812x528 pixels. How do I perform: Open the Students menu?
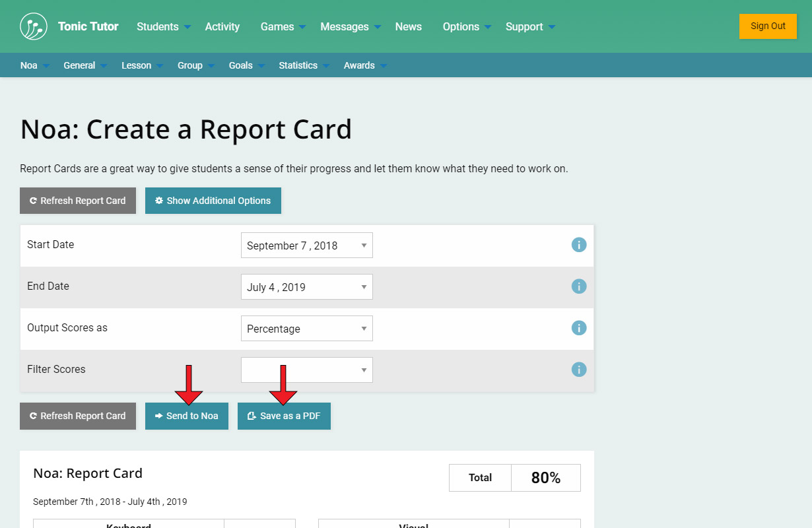click(163, 27)
